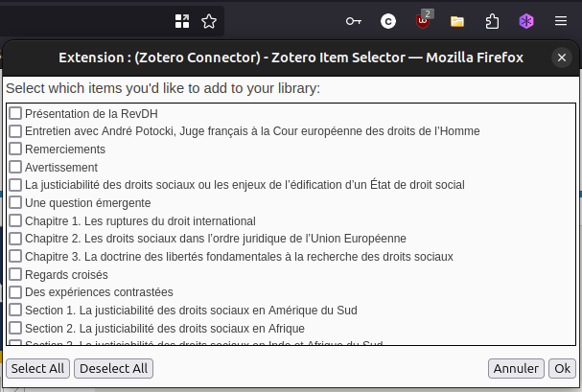Click the 'Deselect All' button
Viewport: 582px width, 392px height.
click(113, 369)
